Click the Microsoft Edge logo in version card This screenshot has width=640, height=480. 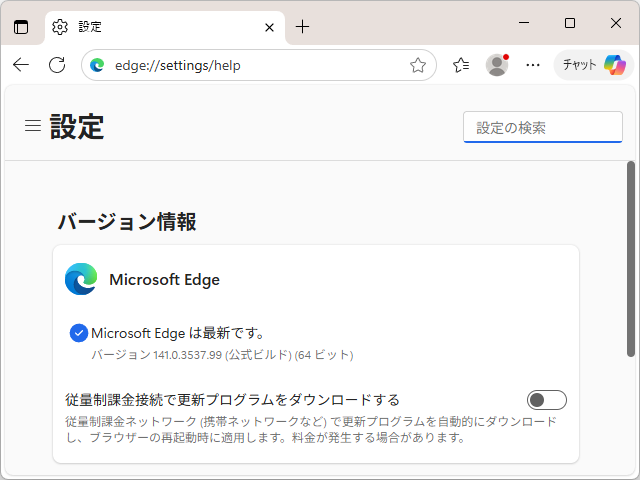click(81, 279)
